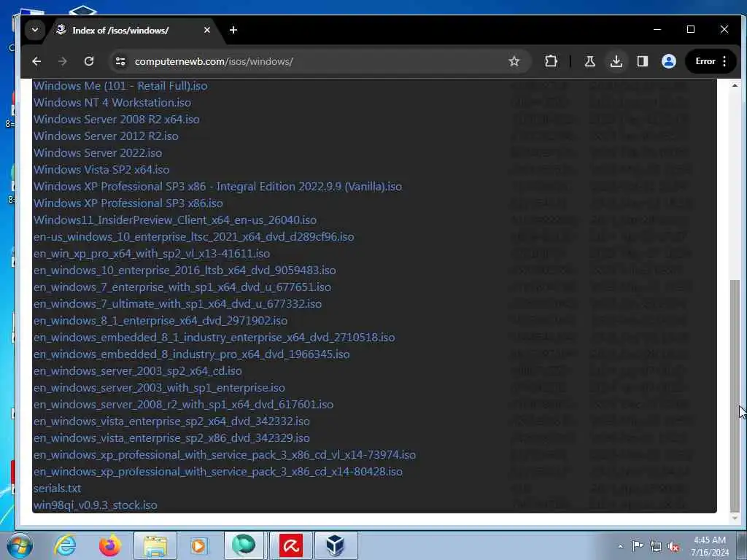The height and width of the screenshot is (560, 747).
Task: Click en_windows_vista_enterprise_sp2_x86_dvd_342329.iso
Action: pyautogui.click(x=171, y=437)
